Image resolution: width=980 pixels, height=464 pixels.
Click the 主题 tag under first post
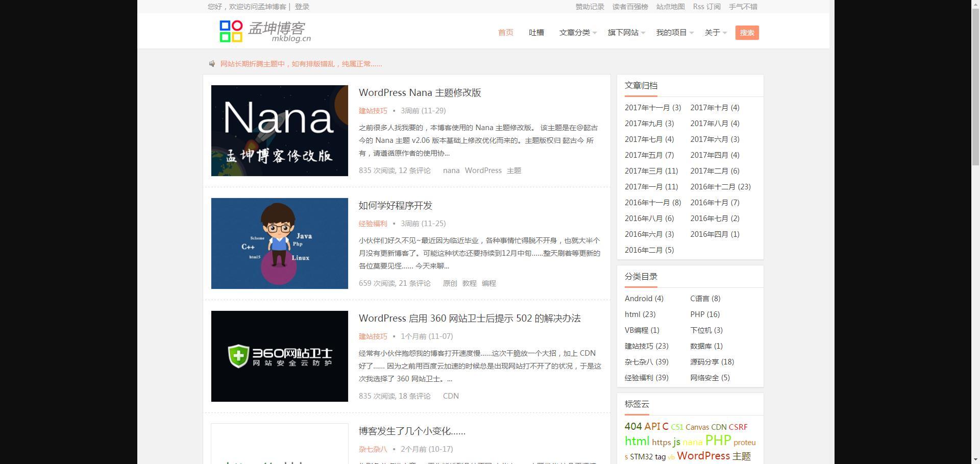[513, 170]
